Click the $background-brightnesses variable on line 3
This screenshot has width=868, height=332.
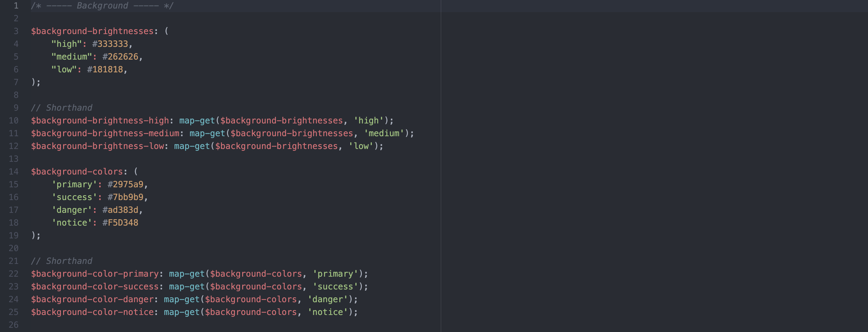point(92,31)
